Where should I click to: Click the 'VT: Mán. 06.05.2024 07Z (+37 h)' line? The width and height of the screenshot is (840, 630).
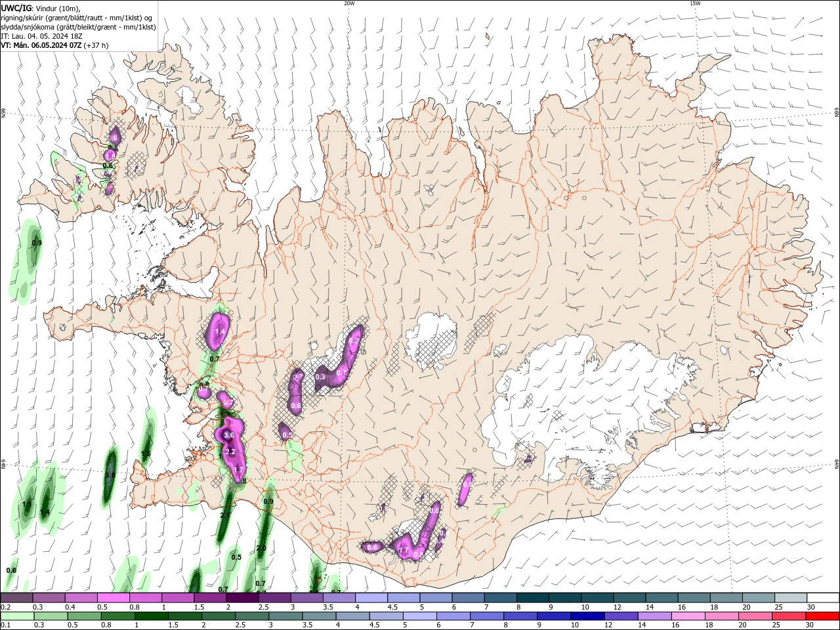click(x=54, y=45)
